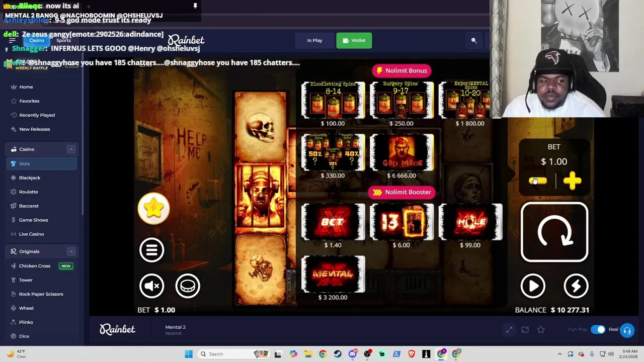Favorite this game with star outline
Viewport: 644px width, 362px height.
541,330
